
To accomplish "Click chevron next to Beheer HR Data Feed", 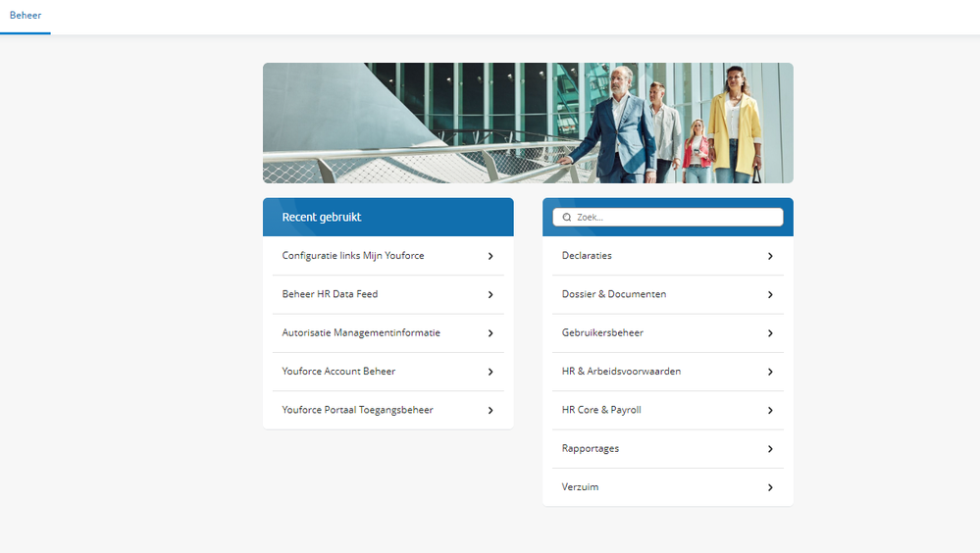I will tap(490, 295).
